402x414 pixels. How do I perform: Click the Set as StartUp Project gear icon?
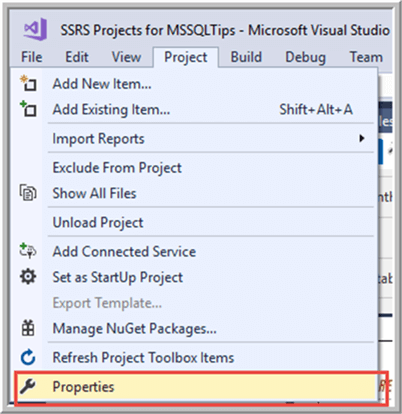pos(28,277)
